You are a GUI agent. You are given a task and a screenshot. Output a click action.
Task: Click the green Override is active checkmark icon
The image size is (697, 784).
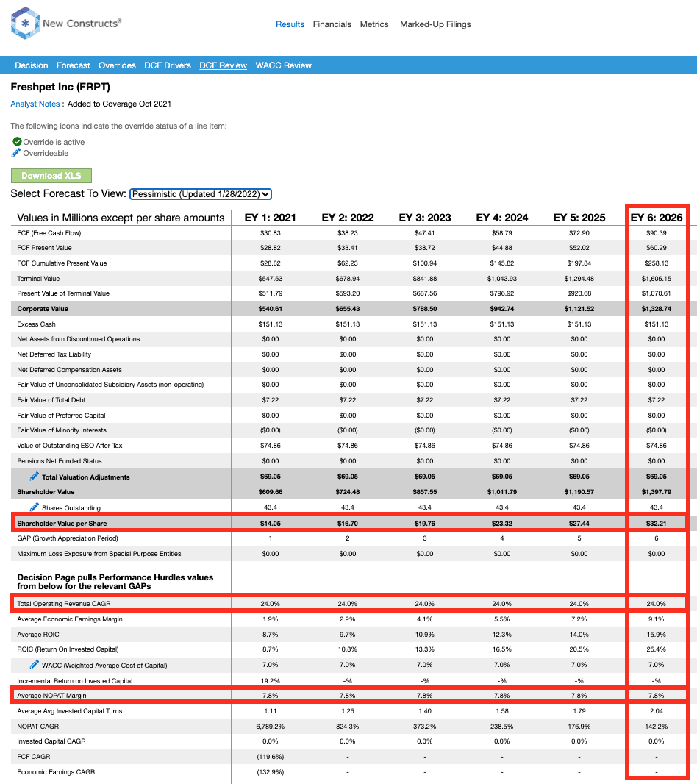[x=17, y=141]
